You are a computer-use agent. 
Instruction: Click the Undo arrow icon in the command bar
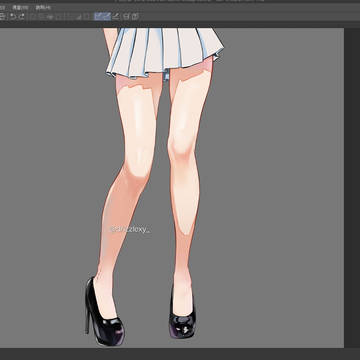pos(13,16)
